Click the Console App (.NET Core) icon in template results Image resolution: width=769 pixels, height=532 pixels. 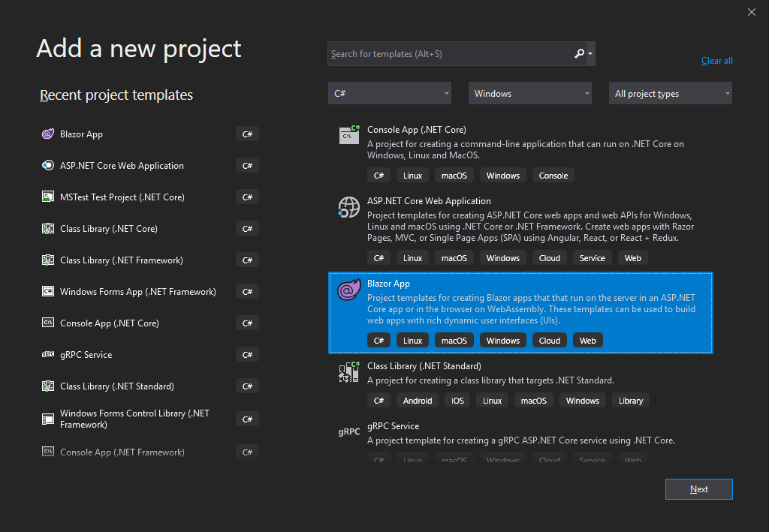(x=349, y=135)
